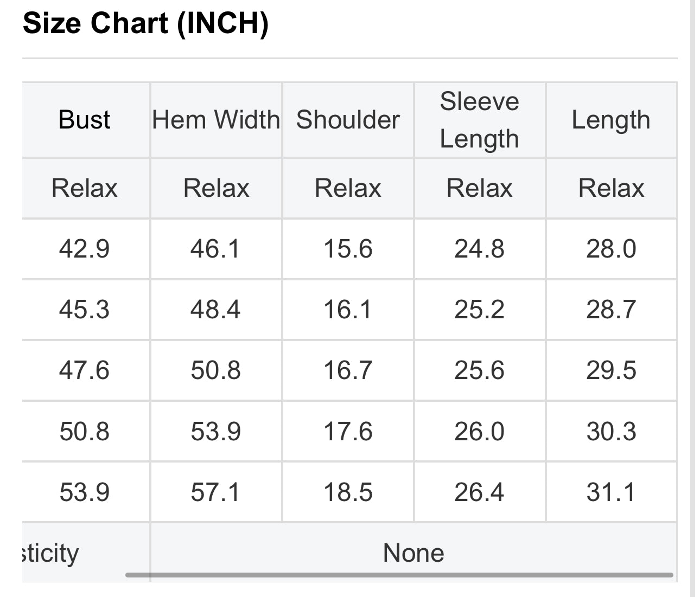This screenshot has width=700, height=597.
Task: Select the Sleeve Length column header
Action: click(x=479, y=120)
